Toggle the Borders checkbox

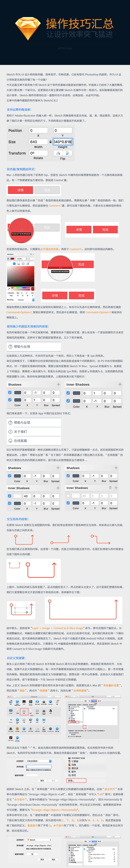click(8, 259)
